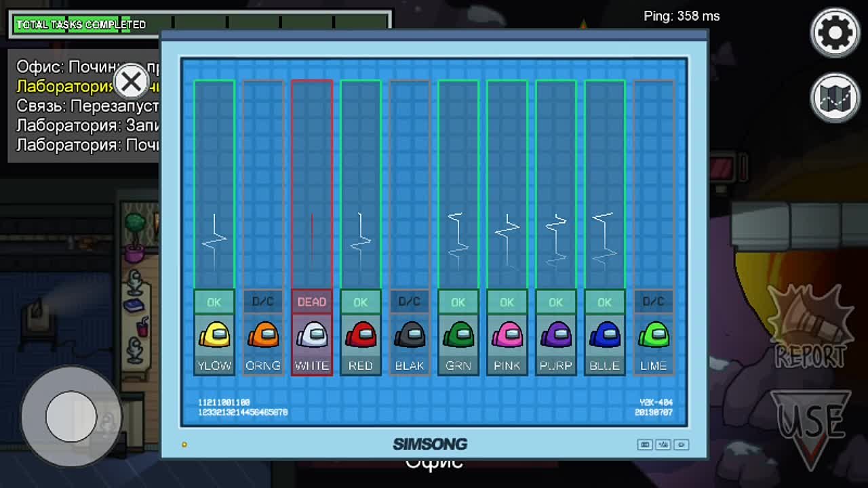Click the task Связь: Перезапуст
The width and height of the screenshot is (868, 488).
tap(88, 106)
